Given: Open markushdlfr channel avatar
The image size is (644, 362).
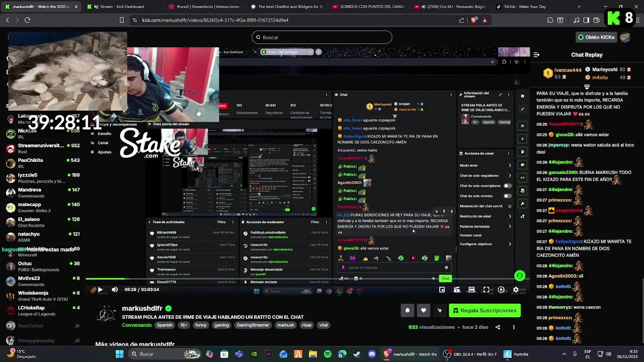Looking at the screenshot, I should (x=106, y=315).
